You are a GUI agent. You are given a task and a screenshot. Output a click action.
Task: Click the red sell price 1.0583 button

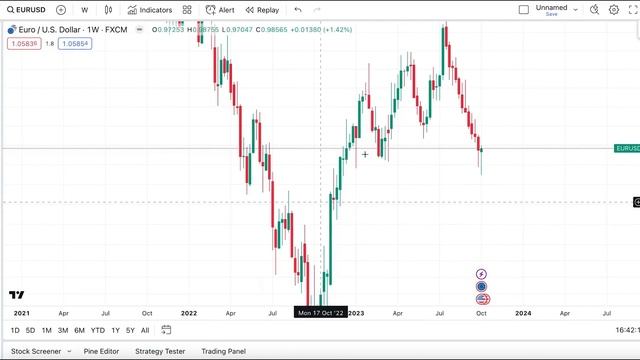24,44
